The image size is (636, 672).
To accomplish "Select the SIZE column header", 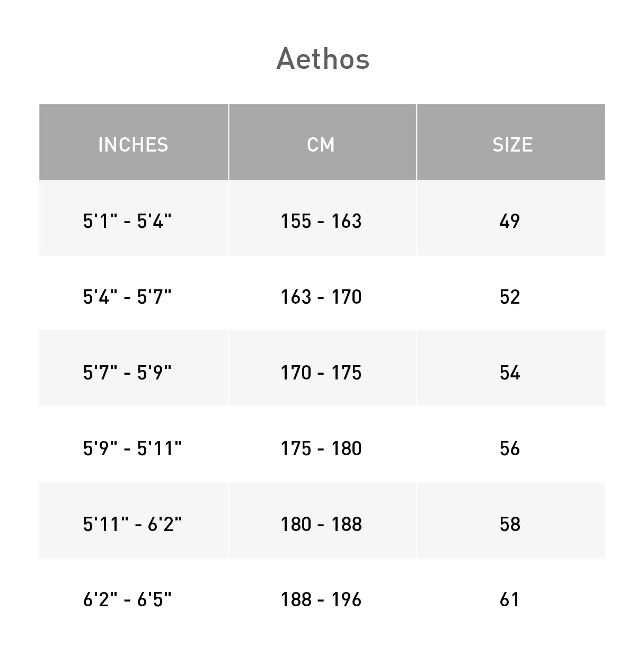I will pos(512,145).
